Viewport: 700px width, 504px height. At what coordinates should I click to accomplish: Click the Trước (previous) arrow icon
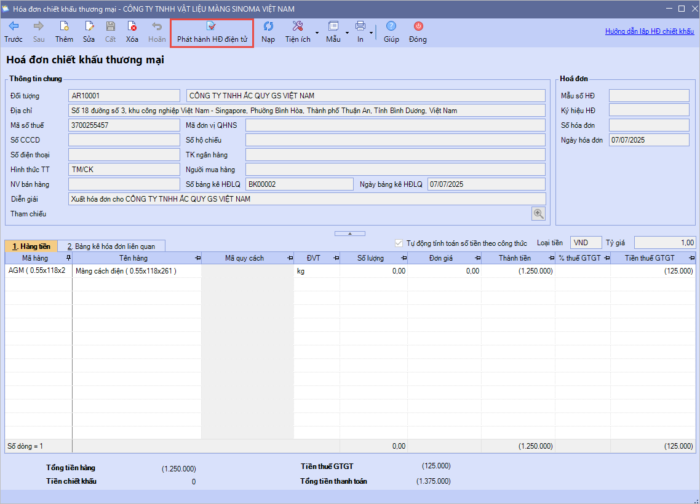pos(13,26)
